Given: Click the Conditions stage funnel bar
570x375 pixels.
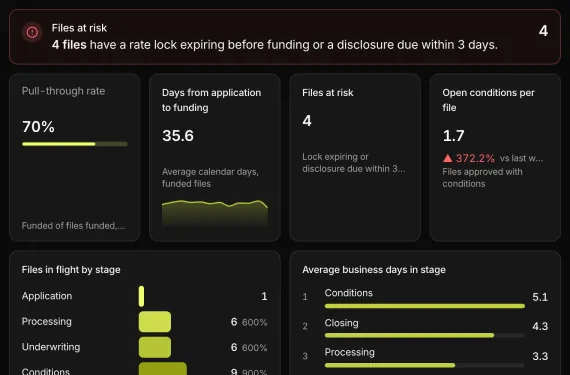Looking at the screenshot, I should click(163, 368).
